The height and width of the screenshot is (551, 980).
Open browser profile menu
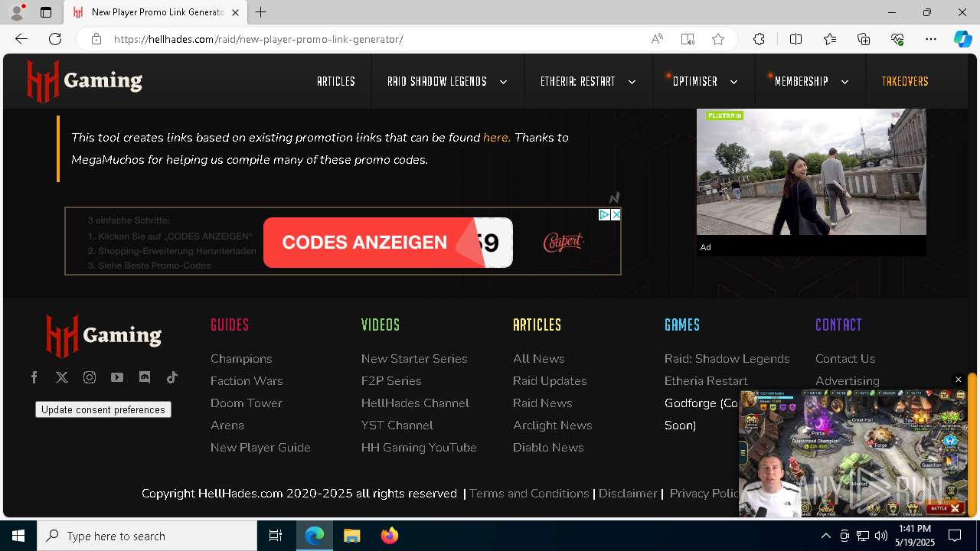17,12
